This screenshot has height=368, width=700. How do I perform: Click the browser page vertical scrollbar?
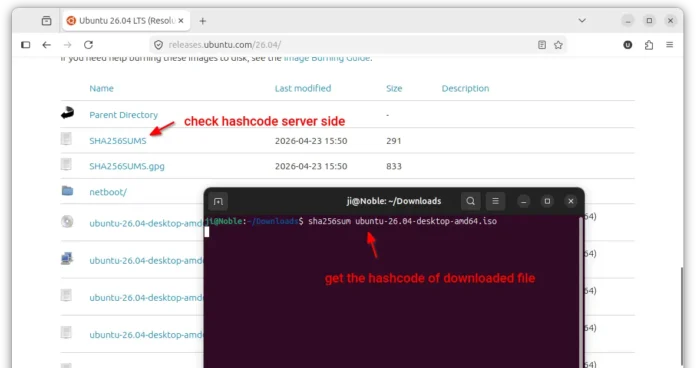681,316
